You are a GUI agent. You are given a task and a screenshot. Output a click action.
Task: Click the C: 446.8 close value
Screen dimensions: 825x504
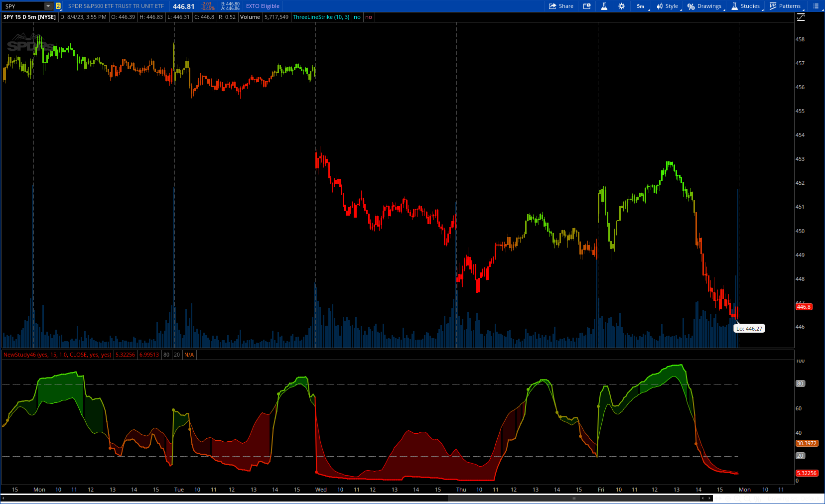(x=204, y=17)
